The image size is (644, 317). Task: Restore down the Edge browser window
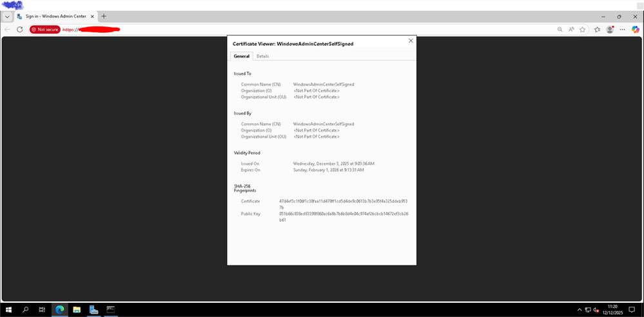click(619, 16)
